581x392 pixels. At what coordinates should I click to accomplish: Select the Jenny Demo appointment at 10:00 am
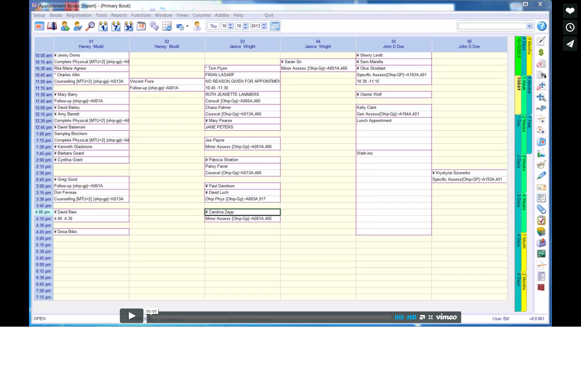[91, 55]
